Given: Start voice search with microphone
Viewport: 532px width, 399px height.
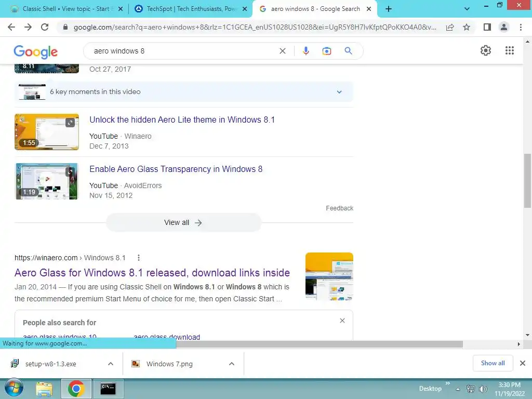Looking at the screenshot, I should click(x=305, y=51).
